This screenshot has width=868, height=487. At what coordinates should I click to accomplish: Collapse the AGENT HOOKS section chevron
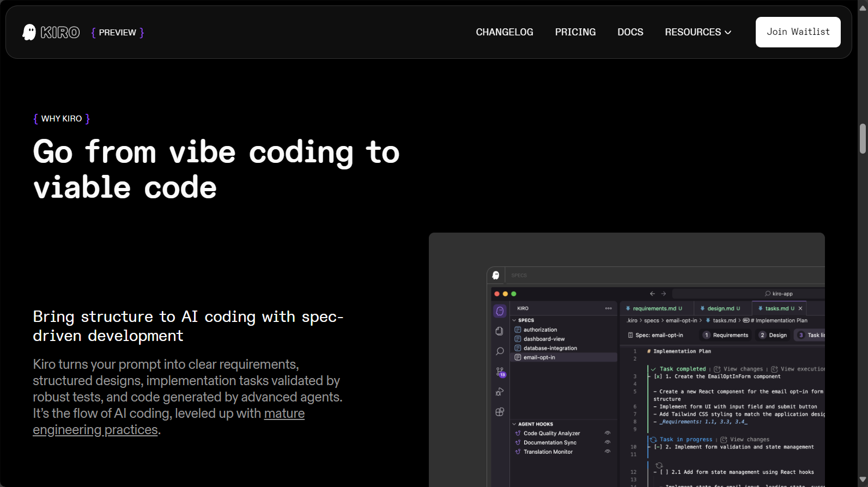tap(514, 424)
